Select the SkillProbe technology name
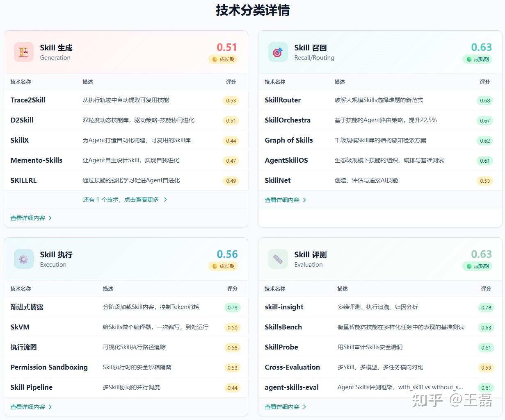The width and height of the screenshot is (505, 420). click(x=281, y=347)
